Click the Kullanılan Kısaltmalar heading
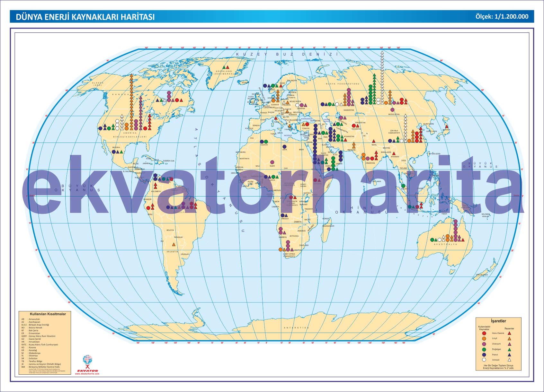This screenshot has width=544, height=392. (48, 314)
